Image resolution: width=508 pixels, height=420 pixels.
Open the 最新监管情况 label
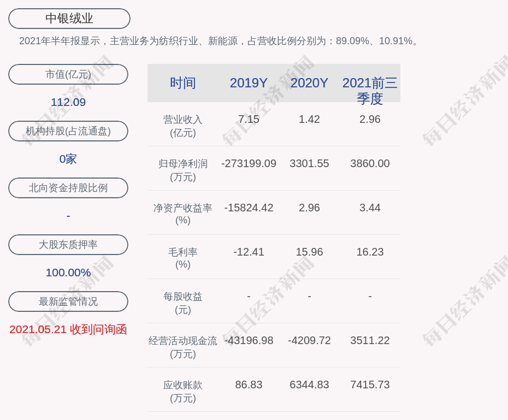click(x=68, y=301)
